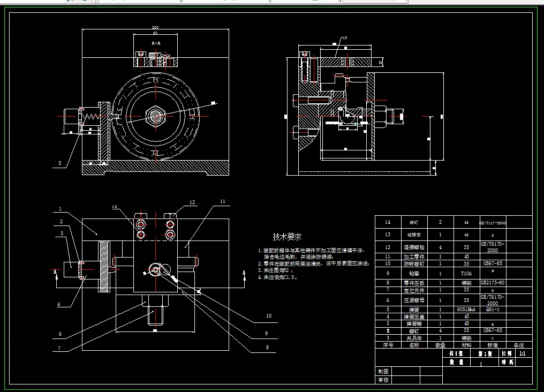Screen dimensions: 544x392
Task: Select leader callout 11 in plan view
Action: [x=223, y=201]
